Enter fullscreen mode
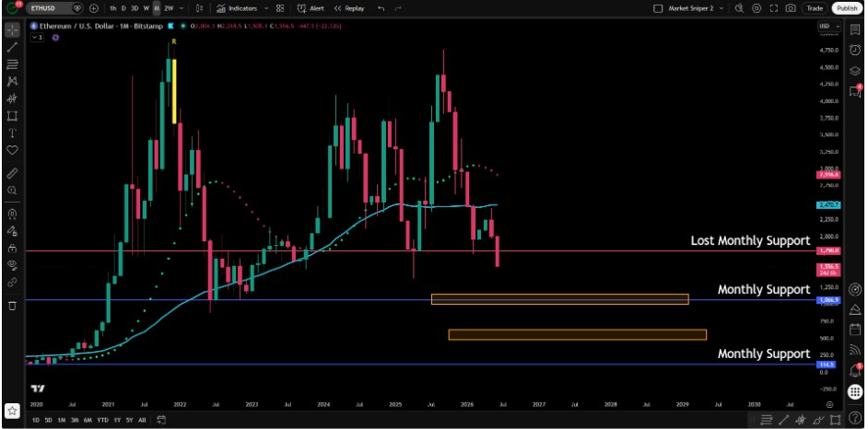The height and width of the screenshot is (429, 868). pos(774,8)
